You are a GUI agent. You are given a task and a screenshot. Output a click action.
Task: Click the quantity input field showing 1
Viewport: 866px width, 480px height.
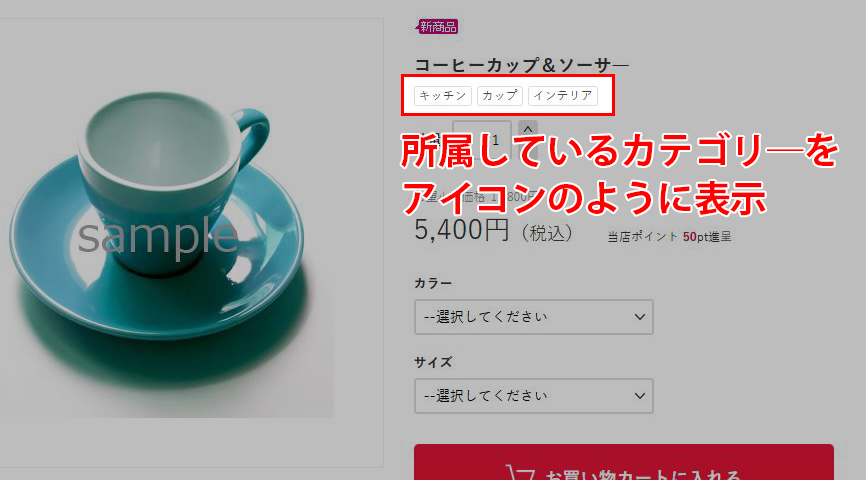482,139
